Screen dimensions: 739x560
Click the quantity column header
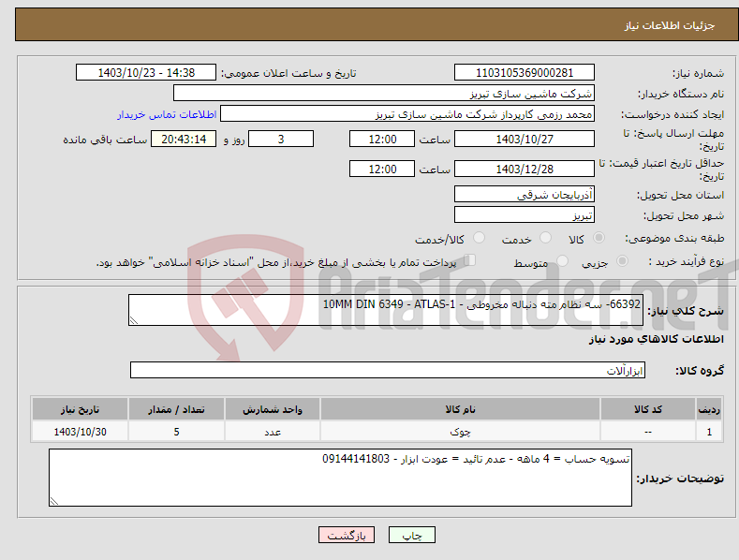tap(176, 409)
